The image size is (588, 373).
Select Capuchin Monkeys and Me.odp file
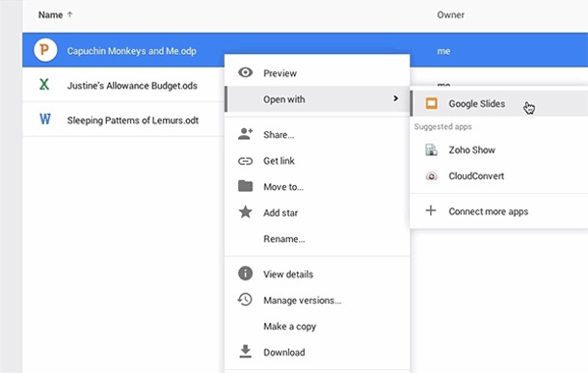pyautogui.click(x=132, y=51)
